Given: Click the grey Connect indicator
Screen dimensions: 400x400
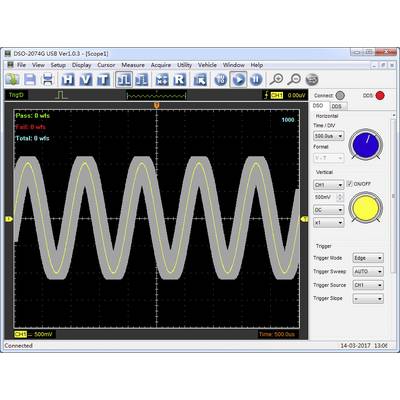Looking at the screenshot, I should (340, 96).
